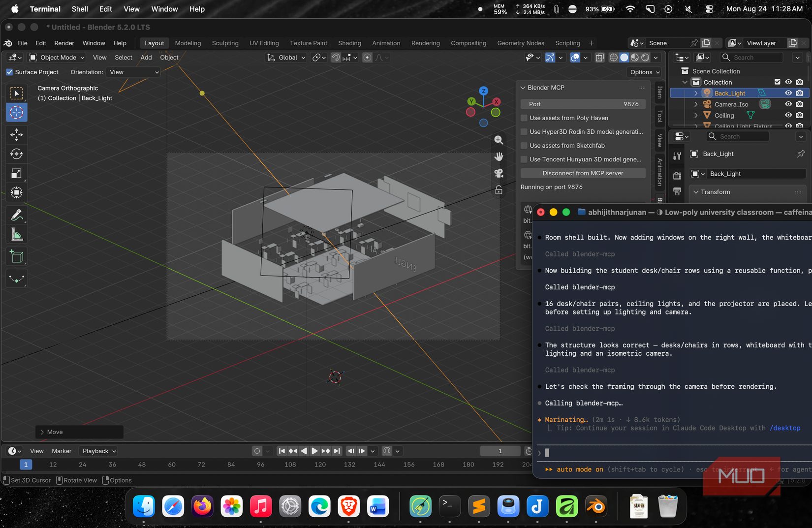Open the Tool properties tab icon
The height and width of the screenshot is (528, 812).
677,156
